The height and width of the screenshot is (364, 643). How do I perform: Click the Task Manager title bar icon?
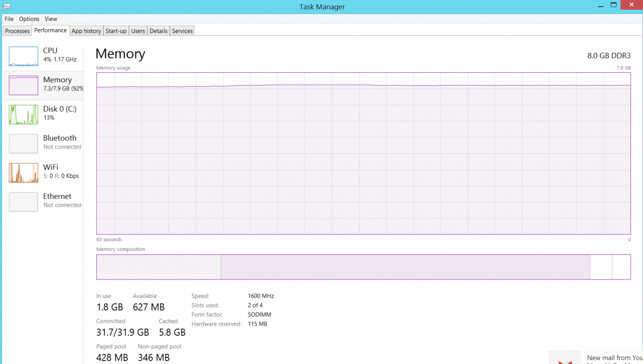(6, 7)
